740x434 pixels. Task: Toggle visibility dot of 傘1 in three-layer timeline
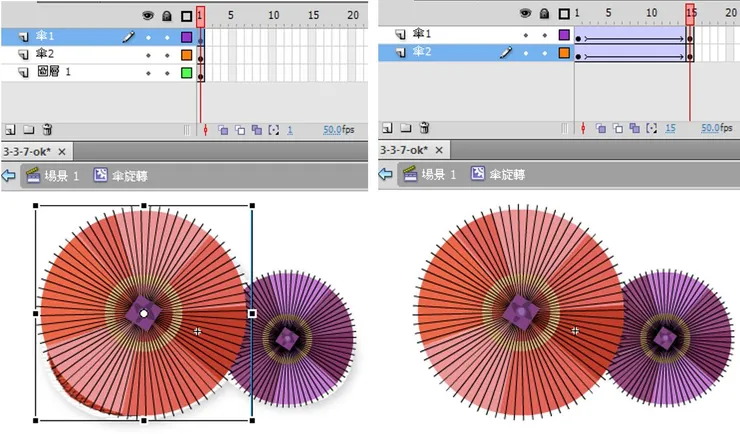(148, 37)
